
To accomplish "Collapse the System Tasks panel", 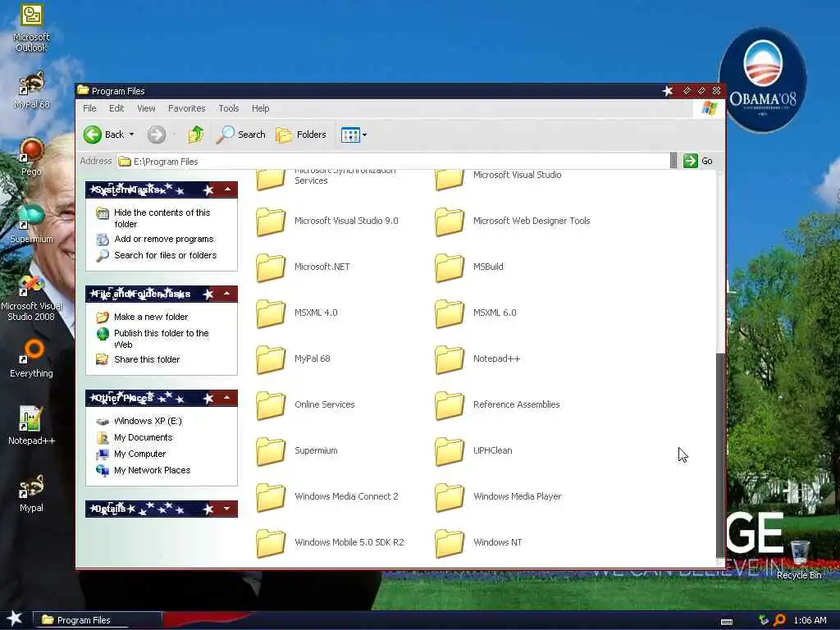I will click(x=228, y=189).
